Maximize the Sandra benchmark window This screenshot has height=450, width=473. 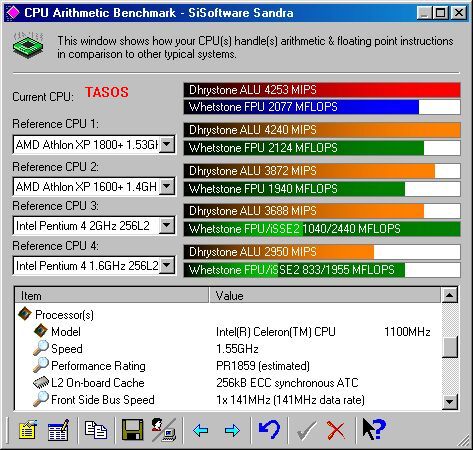[x=440, y=13]
